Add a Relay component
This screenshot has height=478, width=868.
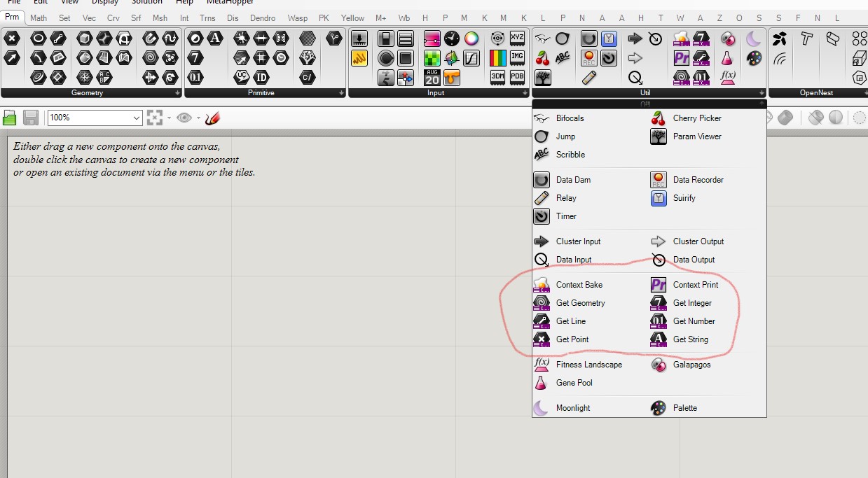pyautogui.click(x=566, y=197)
